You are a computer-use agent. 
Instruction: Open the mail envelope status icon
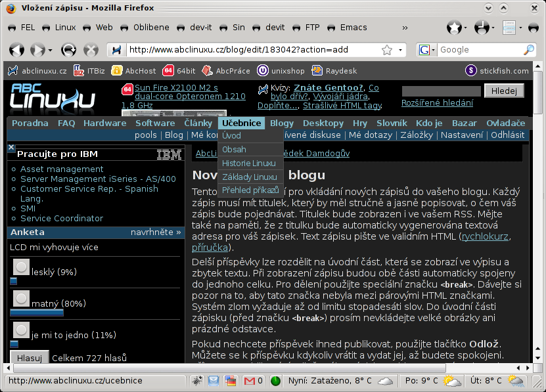214,381
